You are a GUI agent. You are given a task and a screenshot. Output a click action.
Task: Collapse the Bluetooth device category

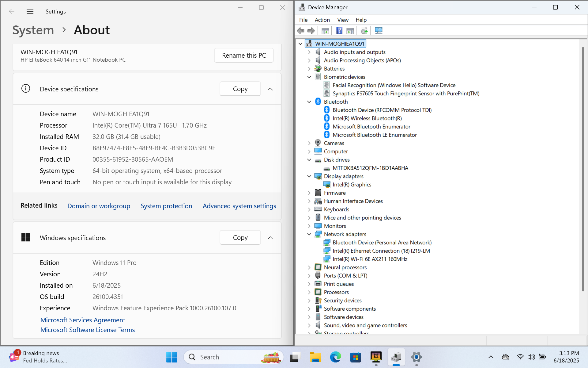309,102
